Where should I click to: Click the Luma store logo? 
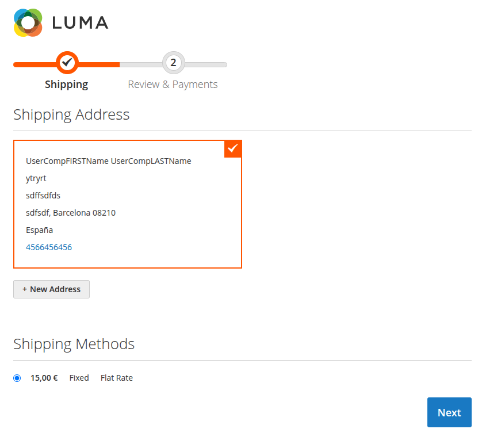(x=60, y=22)
